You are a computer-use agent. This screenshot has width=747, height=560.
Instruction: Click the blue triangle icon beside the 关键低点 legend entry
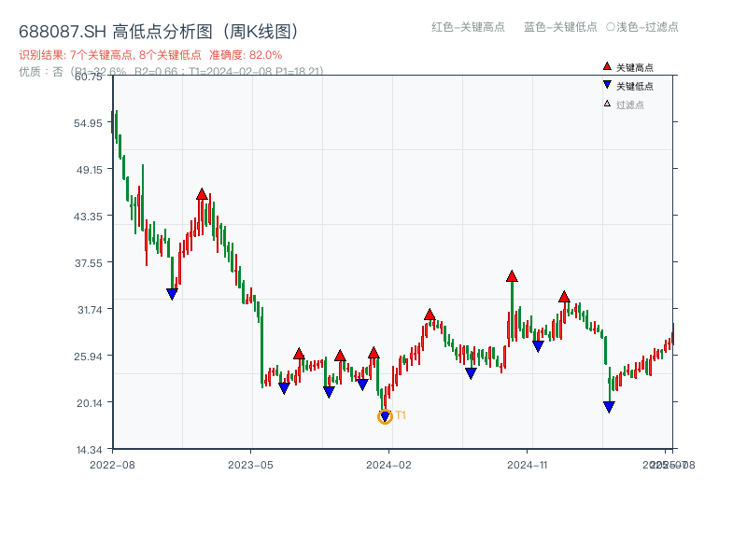[x=607, y=85]
